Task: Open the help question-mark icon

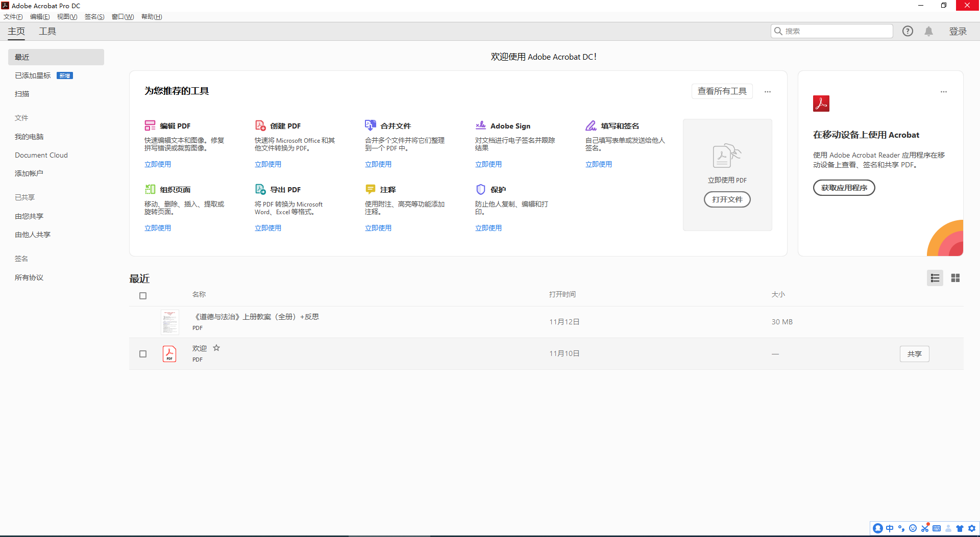Action: (908, 31)
